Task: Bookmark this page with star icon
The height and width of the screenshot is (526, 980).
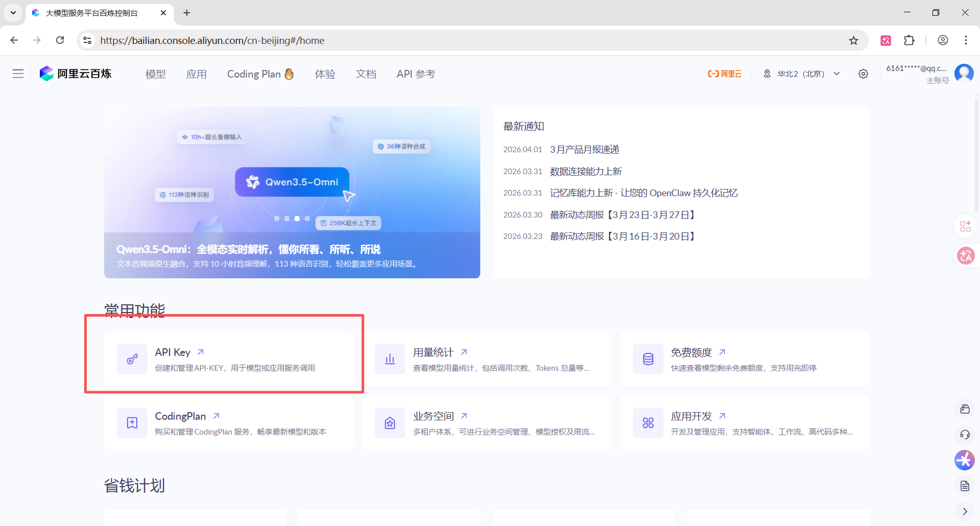Action: tap(853, 40)
